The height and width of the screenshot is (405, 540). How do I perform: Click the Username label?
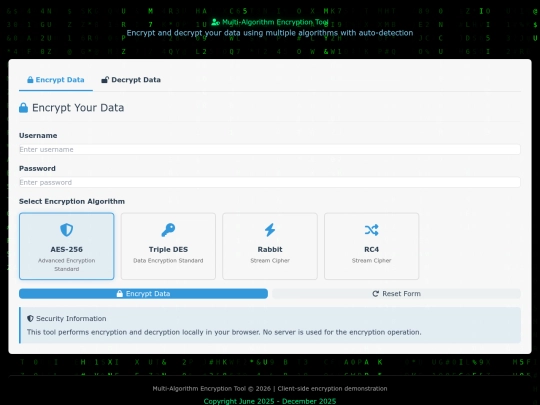38,136
